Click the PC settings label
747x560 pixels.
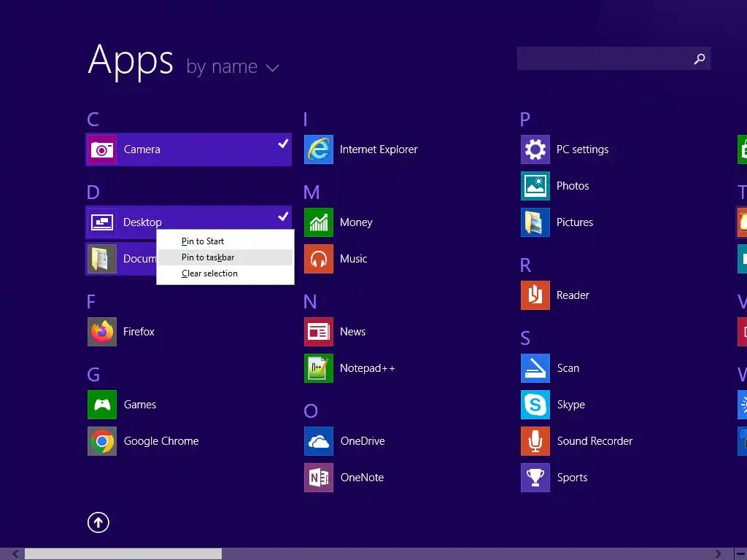(582, 149)
